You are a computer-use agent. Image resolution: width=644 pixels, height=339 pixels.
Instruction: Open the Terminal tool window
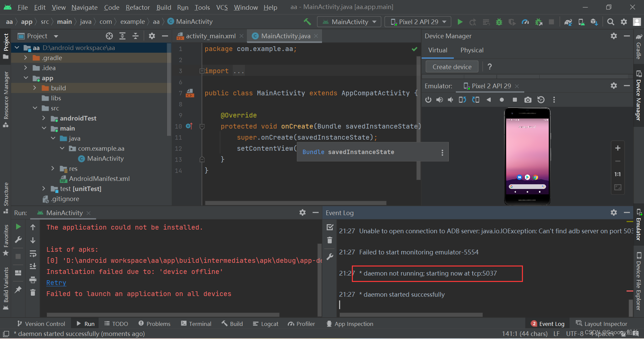coord(196,324)
